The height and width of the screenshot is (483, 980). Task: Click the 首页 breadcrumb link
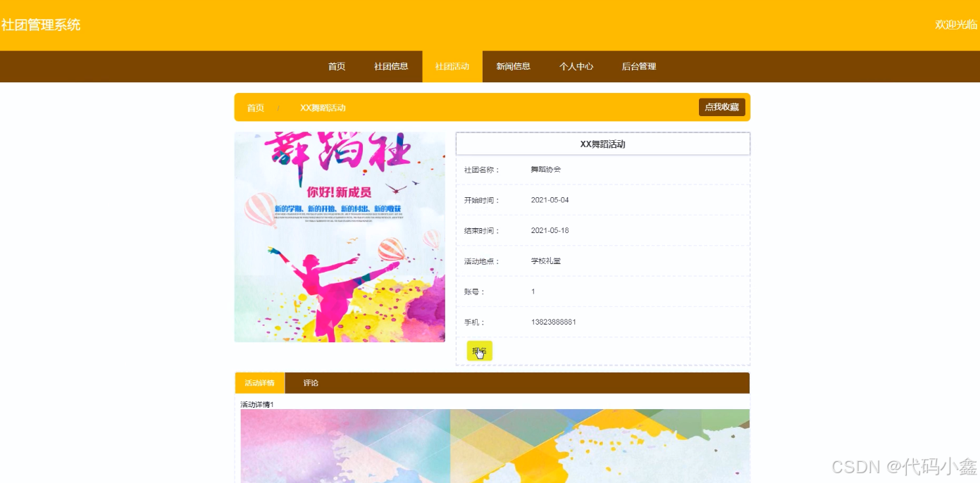click(256, 108)
